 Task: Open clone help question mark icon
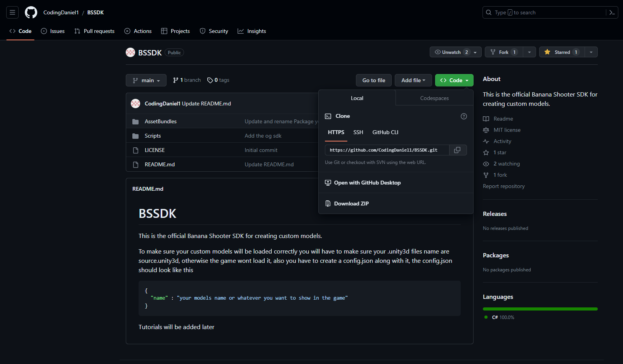(x=464, y=116)
